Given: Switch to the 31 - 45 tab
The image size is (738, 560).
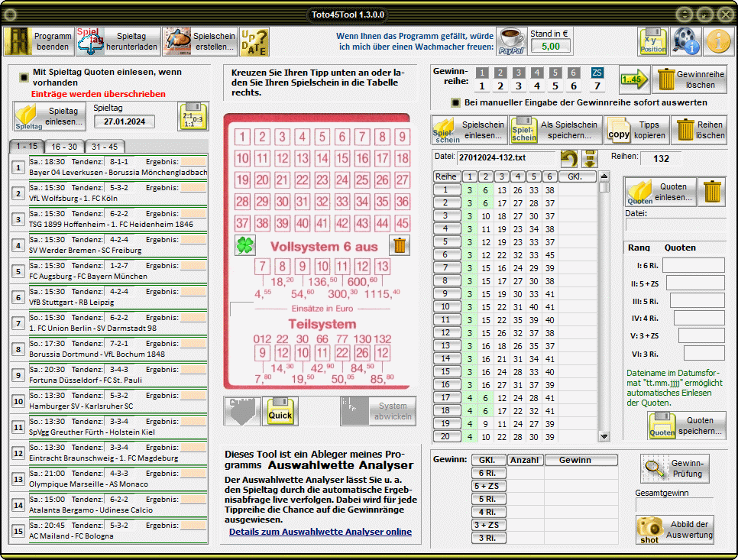Looking at the screenshot, I should coord(105,147).
